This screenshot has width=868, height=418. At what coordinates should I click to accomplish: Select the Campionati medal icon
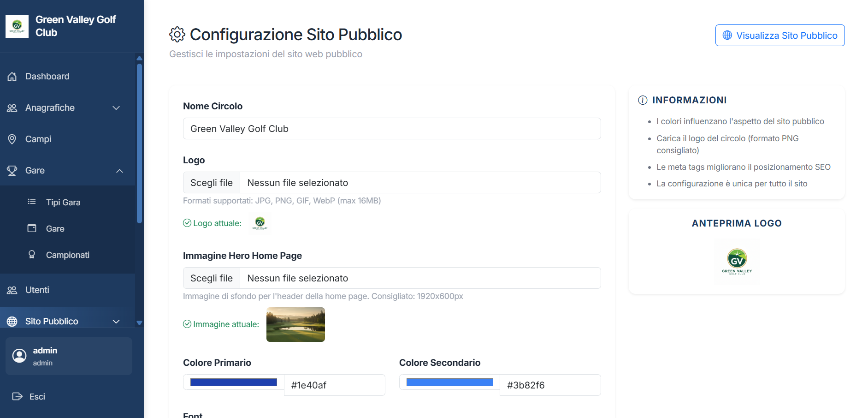point(31,254)
